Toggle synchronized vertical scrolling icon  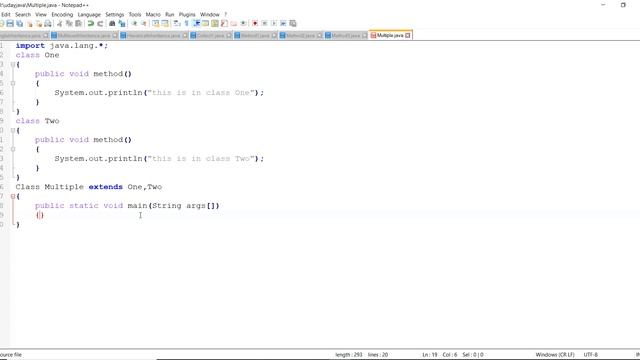(x=156, y=24)
